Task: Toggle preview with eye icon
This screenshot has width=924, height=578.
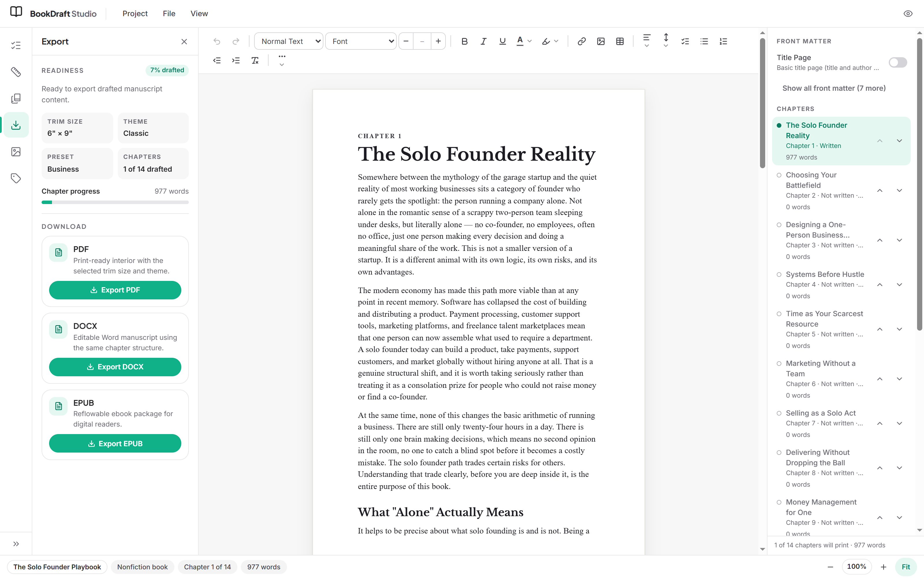Action: [908, 14]
